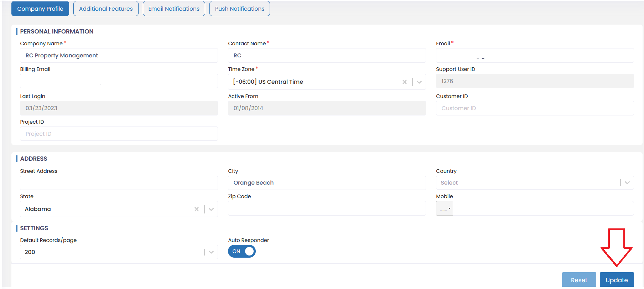Click the Street Address field

[119, 183]
